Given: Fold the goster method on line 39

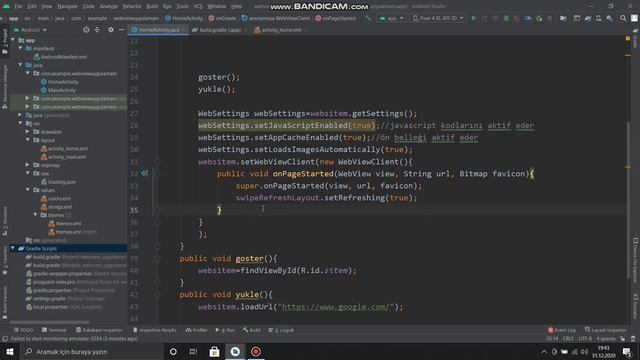Looking at the screenshot, I should point(157,258).
